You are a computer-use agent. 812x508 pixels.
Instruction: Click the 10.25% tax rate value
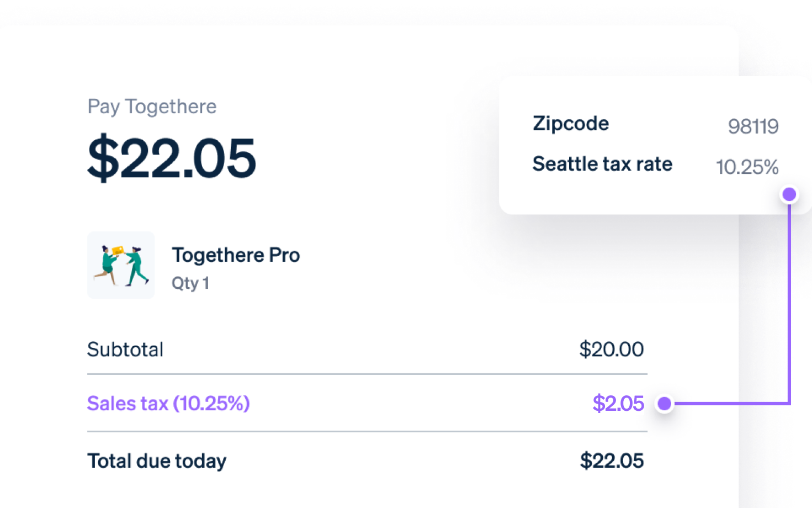tap(747, 167)
